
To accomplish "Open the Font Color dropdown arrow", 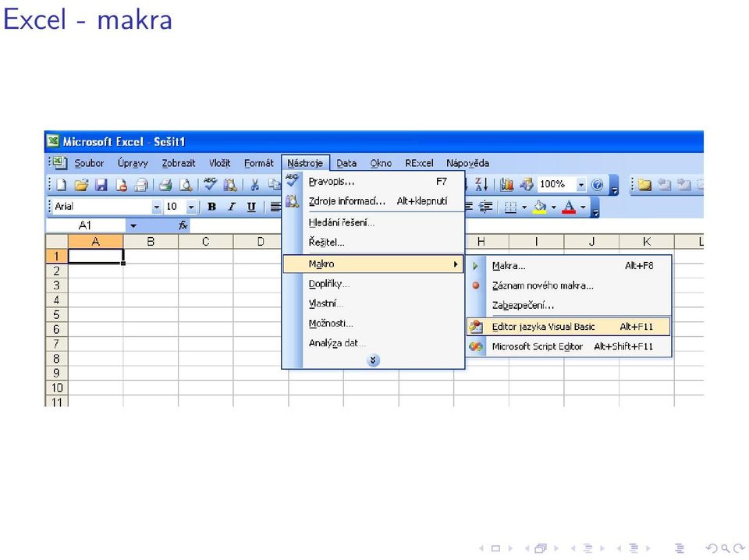I will 583,207.
